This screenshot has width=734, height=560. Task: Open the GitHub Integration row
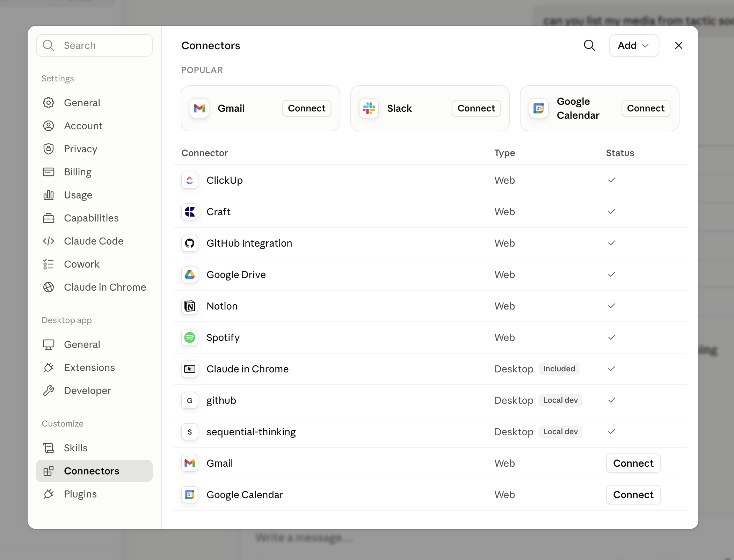click(x=430, y=243)
